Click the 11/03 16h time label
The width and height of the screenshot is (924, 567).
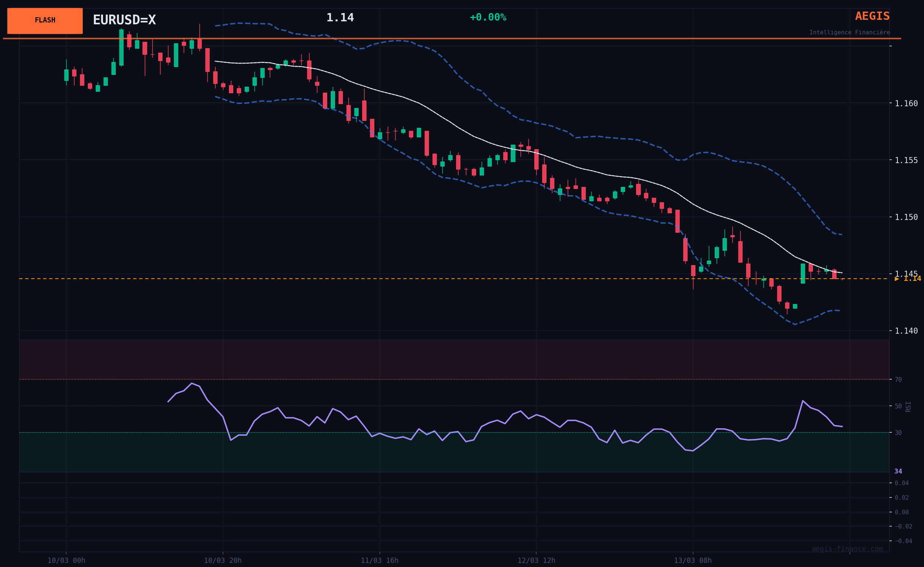[379, 561]
